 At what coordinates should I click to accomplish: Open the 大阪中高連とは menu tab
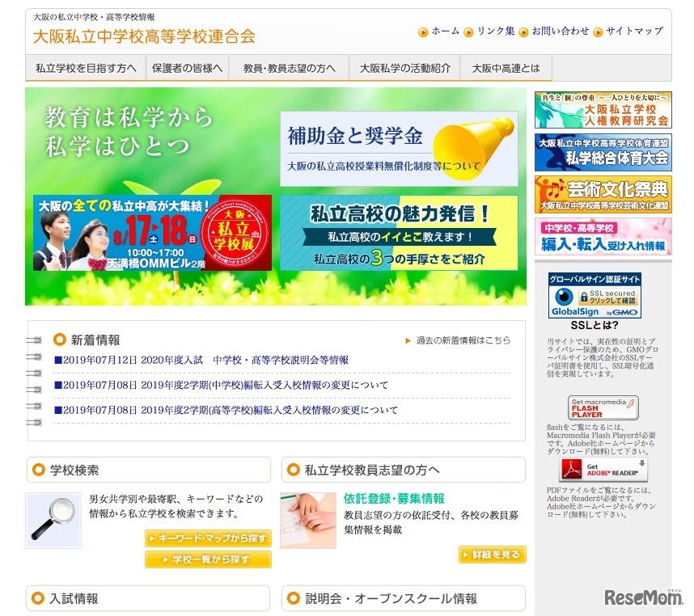coord(506,68)
